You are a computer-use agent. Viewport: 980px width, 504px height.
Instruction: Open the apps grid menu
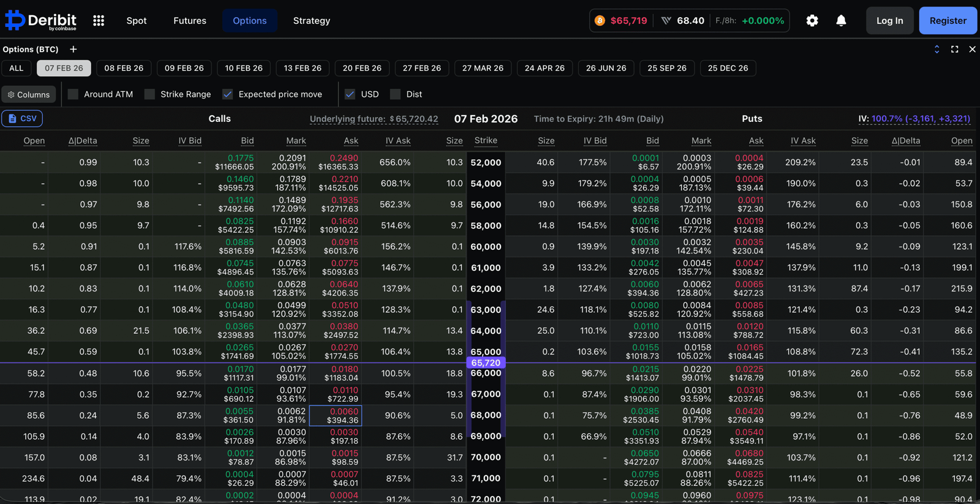pyautogui.click(x=99, y=21)
